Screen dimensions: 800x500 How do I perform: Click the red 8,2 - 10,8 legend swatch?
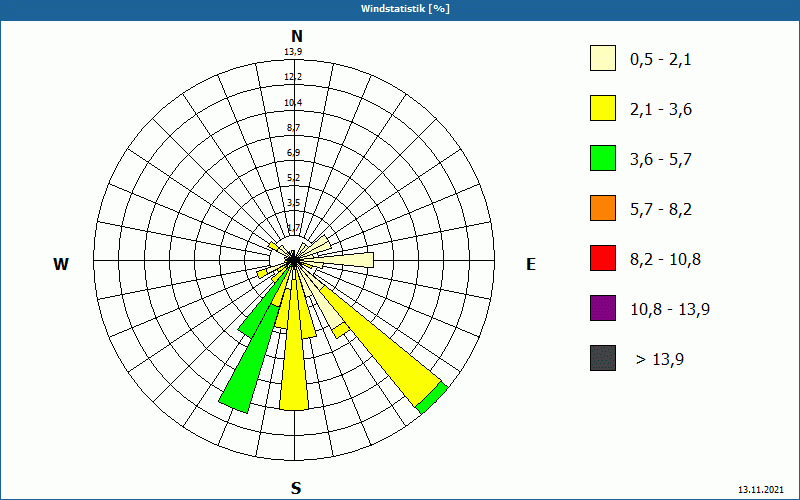(603, 258)
